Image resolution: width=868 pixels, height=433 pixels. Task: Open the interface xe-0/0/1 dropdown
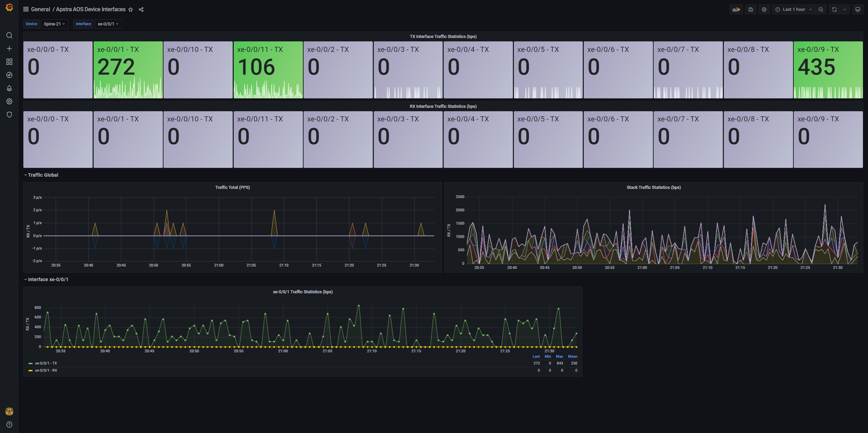click(108, 24)
